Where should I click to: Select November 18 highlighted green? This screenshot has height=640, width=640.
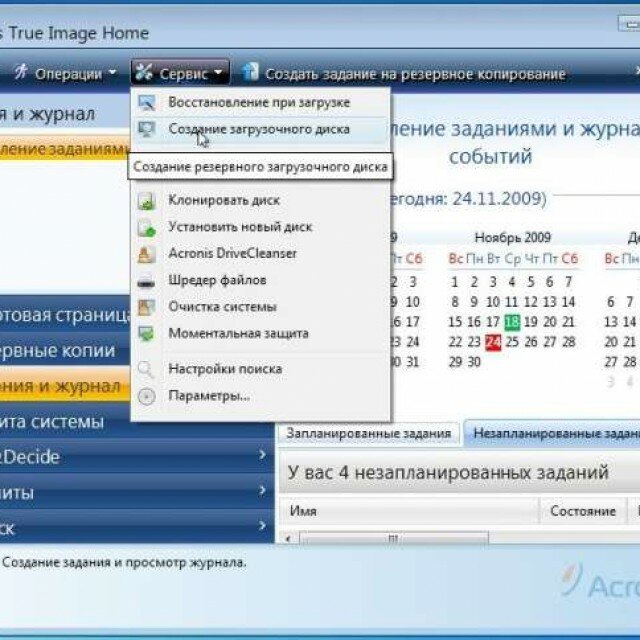[x=512, y=322]
